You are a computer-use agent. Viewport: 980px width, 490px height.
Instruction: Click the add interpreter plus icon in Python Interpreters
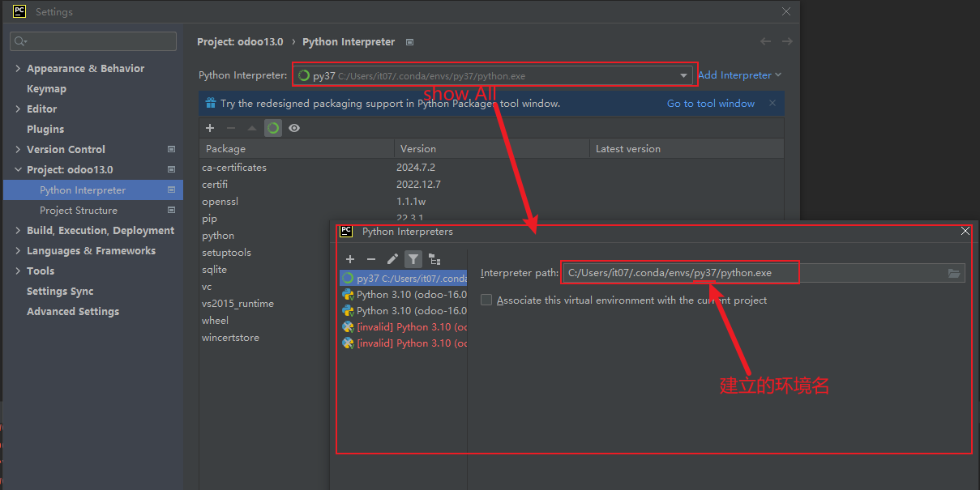point(350,259)
